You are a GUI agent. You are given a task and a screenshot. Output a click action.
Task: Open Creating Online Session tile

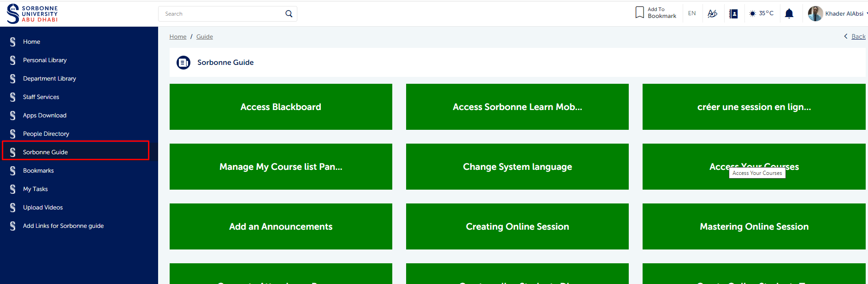pyautogui.click(x=517, y=226)
